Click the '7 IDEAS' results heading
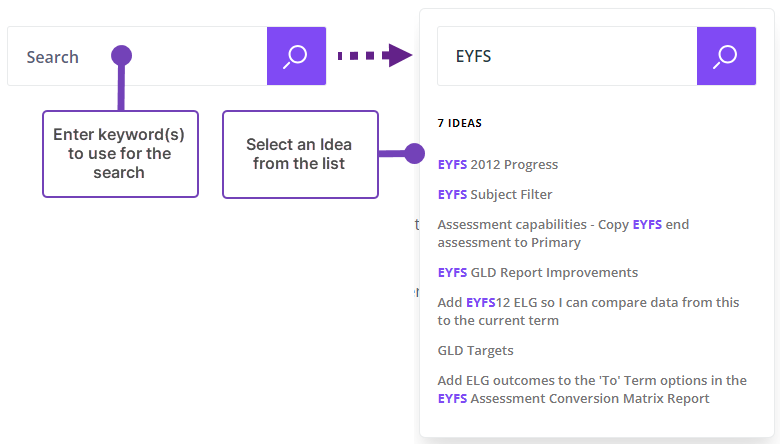 460,123
